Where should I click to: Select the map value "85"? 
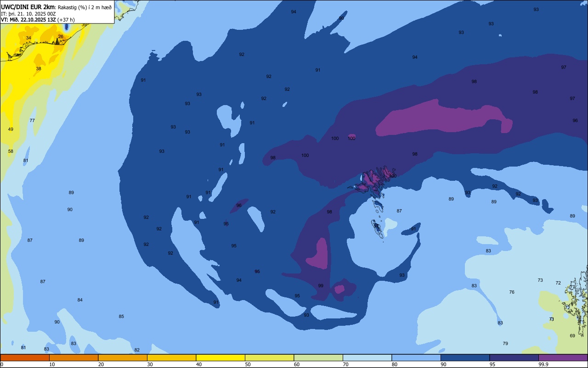(x=121, y=317)
